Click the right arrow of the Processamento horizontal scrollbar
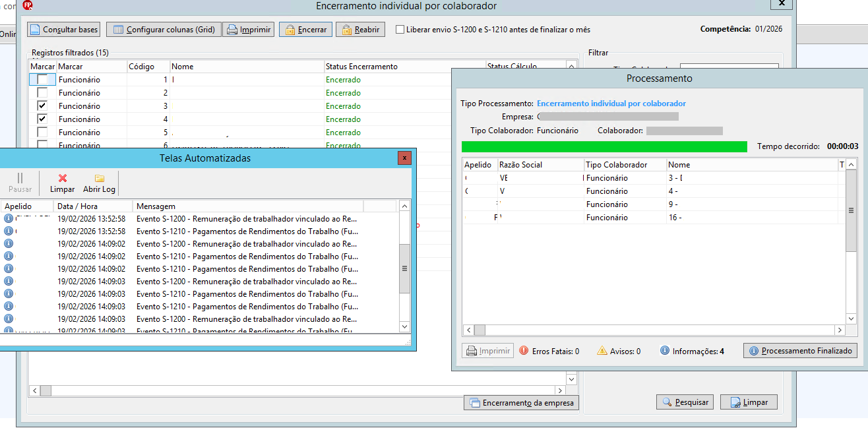Screen dimensions: 868x428 point(840,330)
